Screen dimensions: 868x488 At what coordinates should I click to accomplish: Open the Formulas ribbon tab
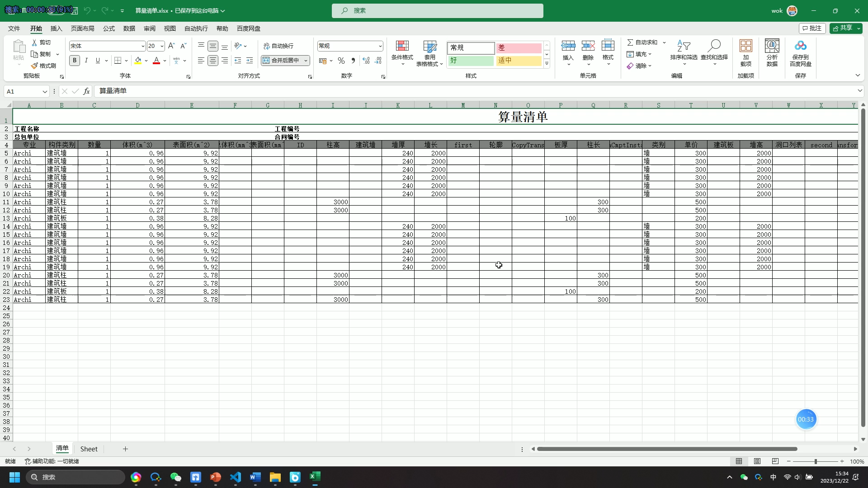(x=108, y=28)
